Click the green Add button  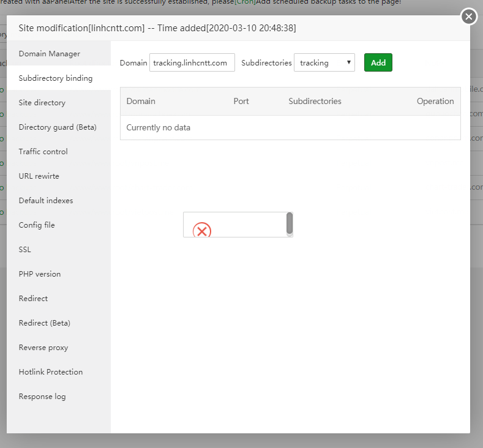[378, 62]
